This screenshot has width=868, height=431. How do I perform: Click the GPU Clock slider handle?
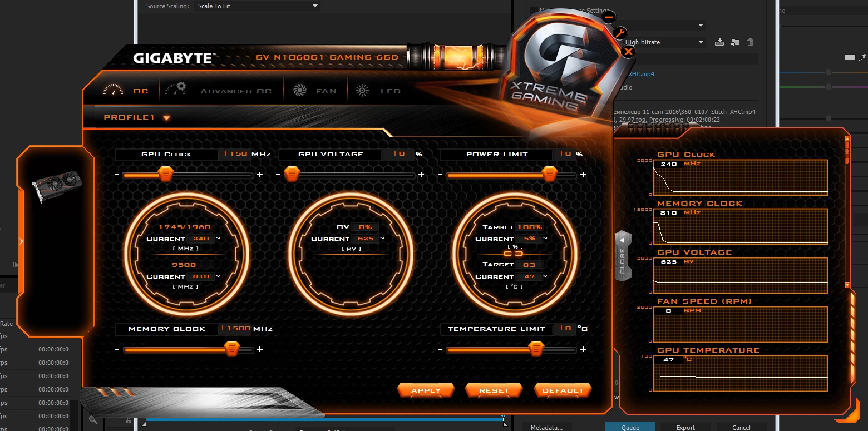pos(165,175)
